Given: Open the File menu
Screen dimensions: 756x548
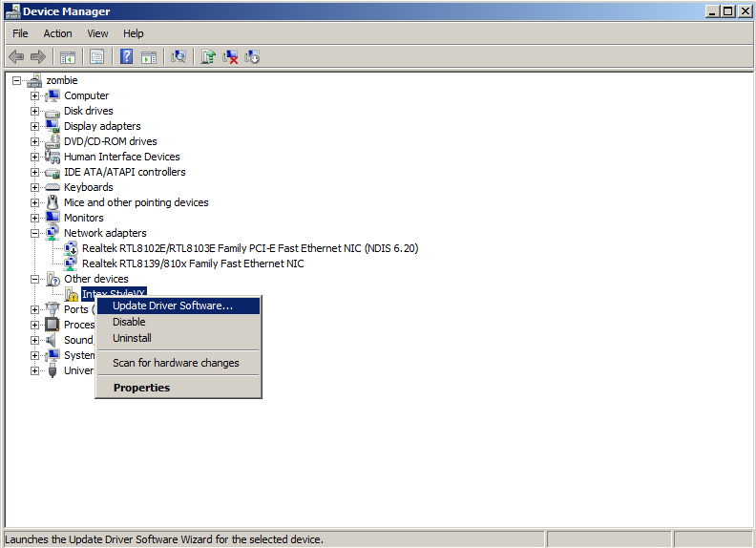Looking at the screenshot, I should (20, 33).
